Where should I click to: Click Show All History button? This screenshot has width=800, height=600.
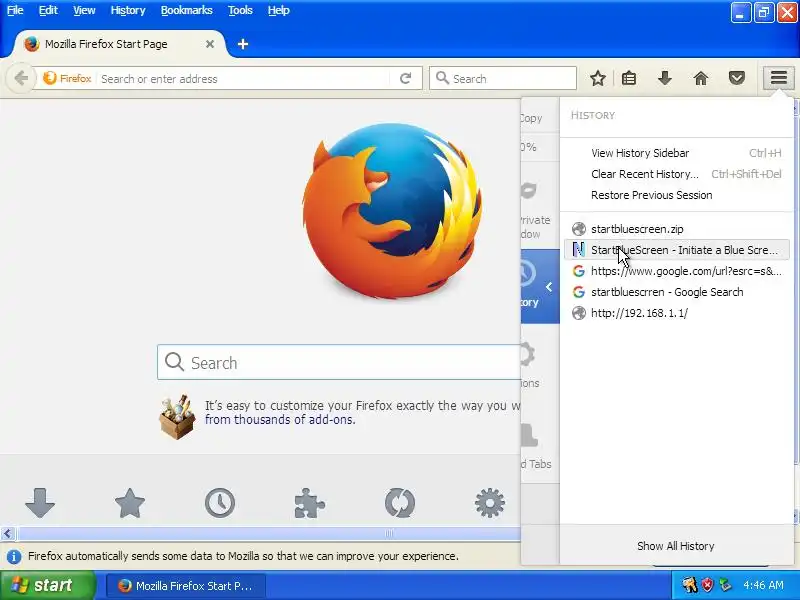point(676,546)
